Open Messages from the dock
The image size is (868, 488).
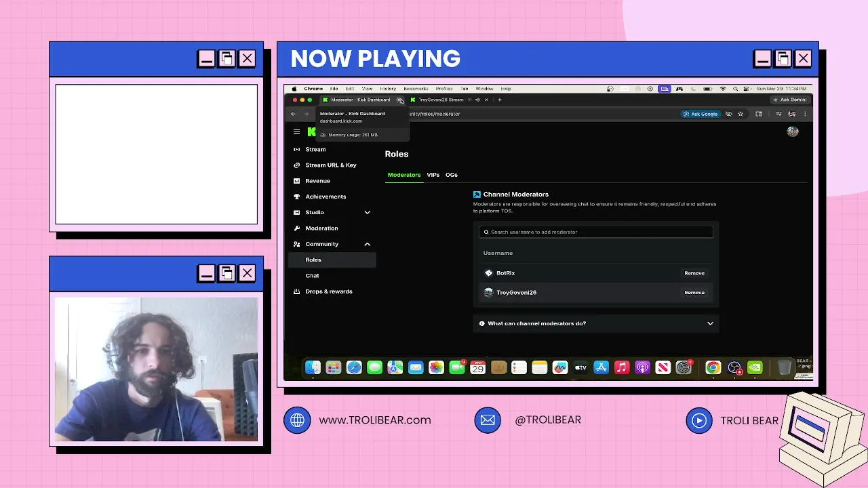point(374,367)
